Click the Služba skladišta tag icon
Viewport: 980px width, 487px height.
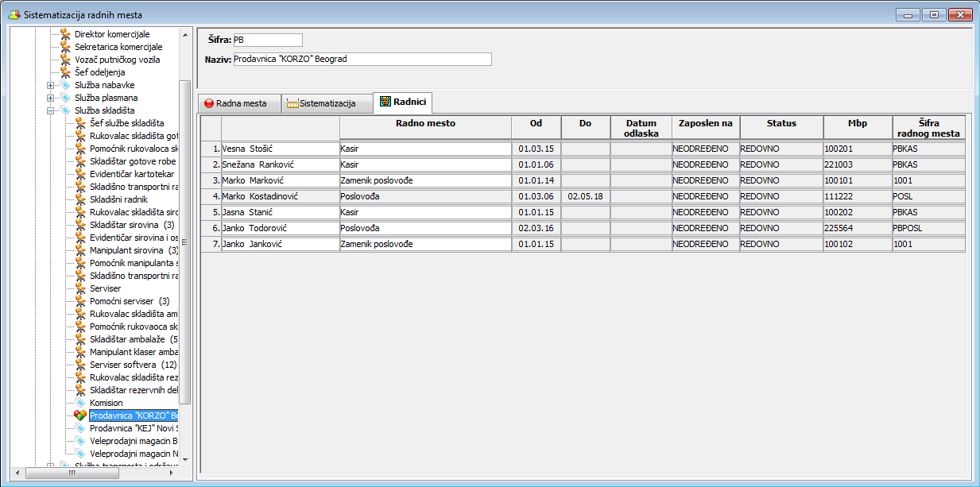[66, 110]
